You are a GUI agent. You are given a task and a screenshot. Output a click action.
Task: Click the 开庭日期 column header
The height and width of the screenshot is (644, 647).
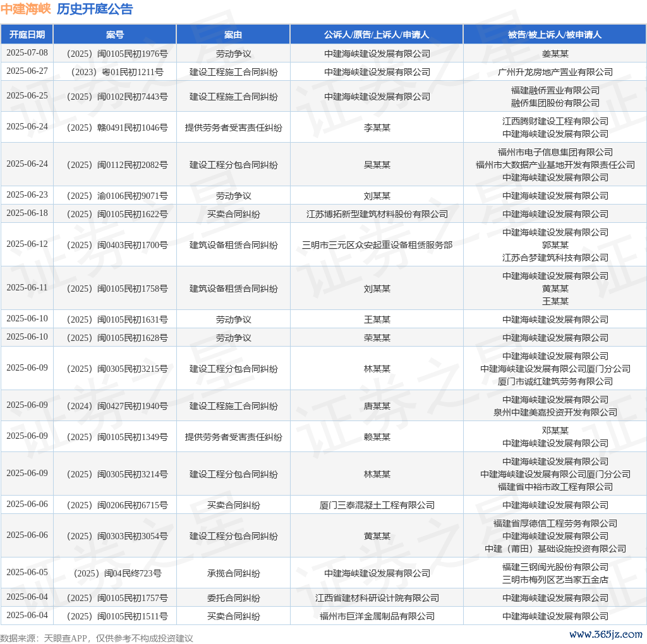click(27, 35)
